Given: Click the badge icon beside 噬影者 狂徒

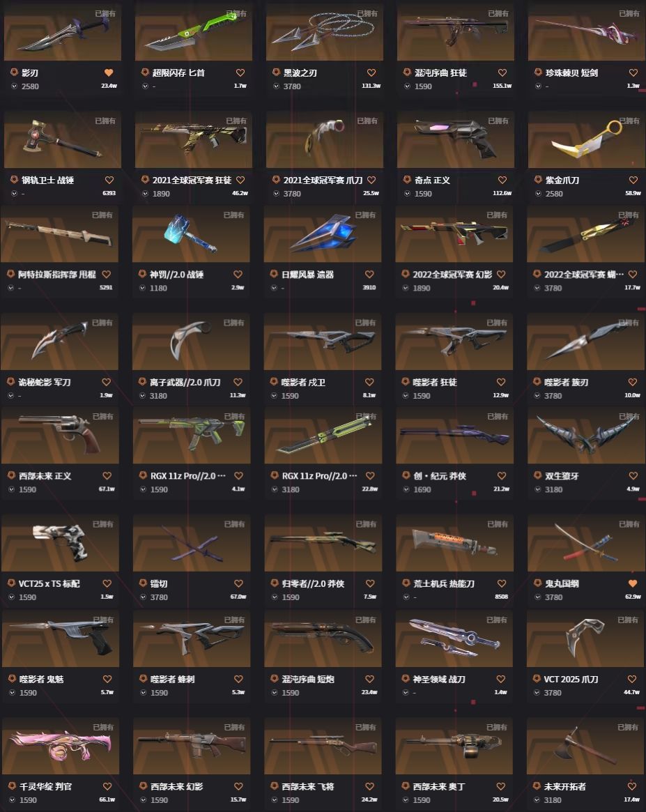Looking at the screenshot, I should 406,382.
